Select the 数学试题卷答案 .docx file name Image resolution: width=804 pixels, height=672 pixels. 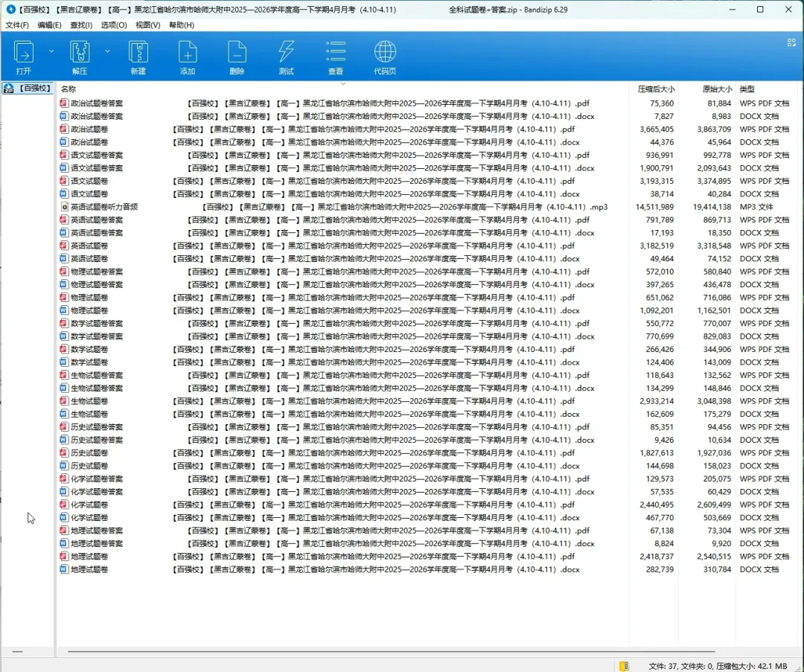click(332, 336)
